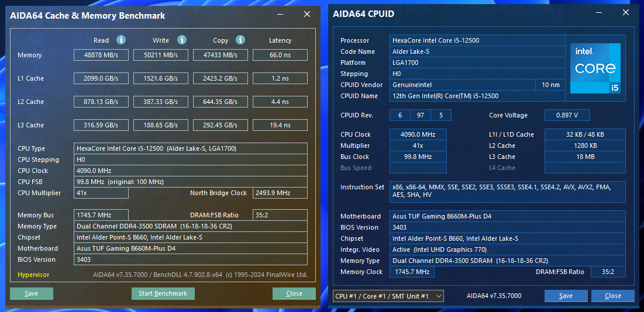Select L3 Cache Write value 188.65 GB/s
Viewport: 644px width, 312px height.
[x=161, y=125]
